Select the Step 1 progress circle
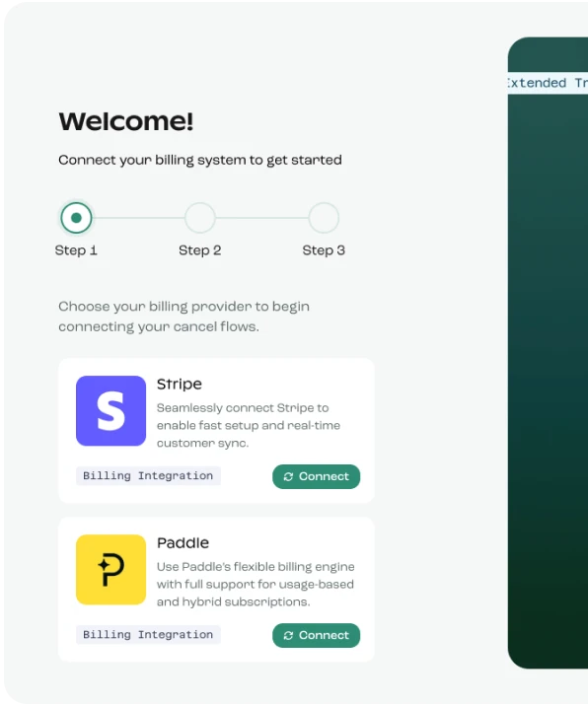 pos(77,218)
